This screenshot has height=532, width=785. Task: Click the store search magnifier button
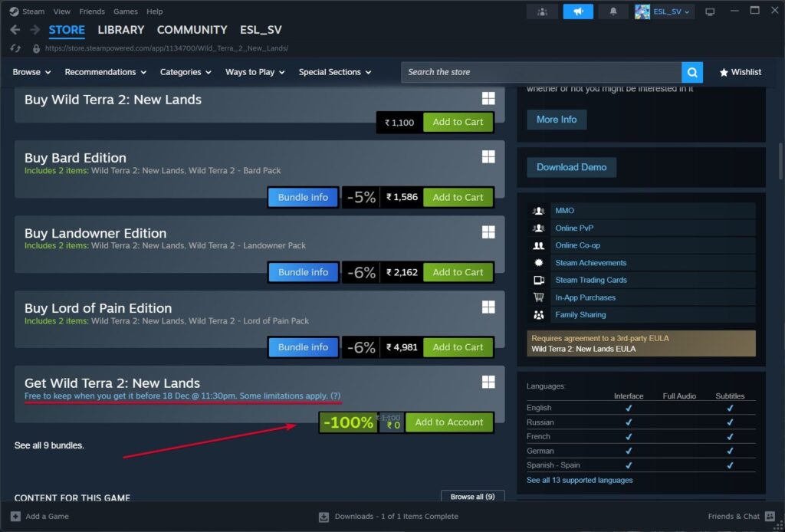click(x=692, y=72)
